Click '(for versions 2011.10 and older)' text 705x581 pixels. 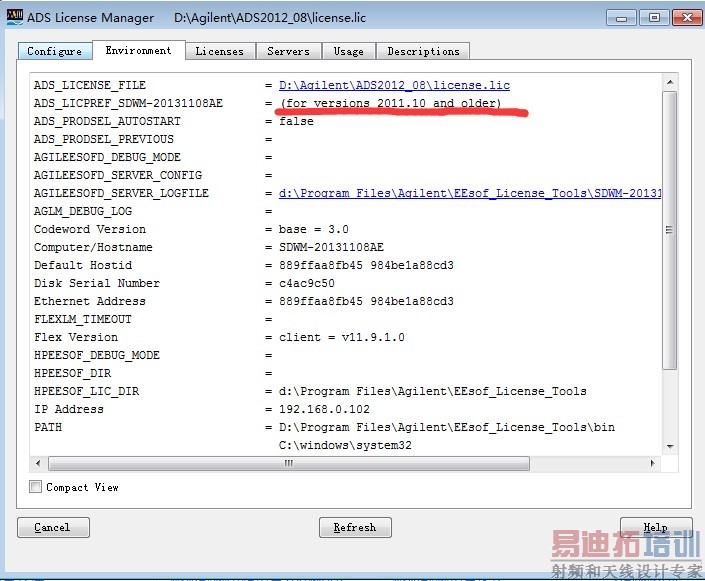[390, 103]
